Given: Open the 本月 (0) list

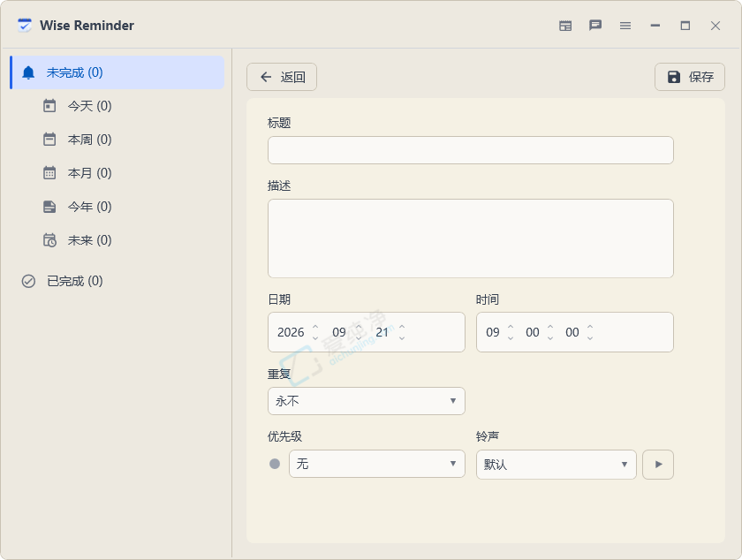Looking at the screenshot, I should tap(117, 173).
